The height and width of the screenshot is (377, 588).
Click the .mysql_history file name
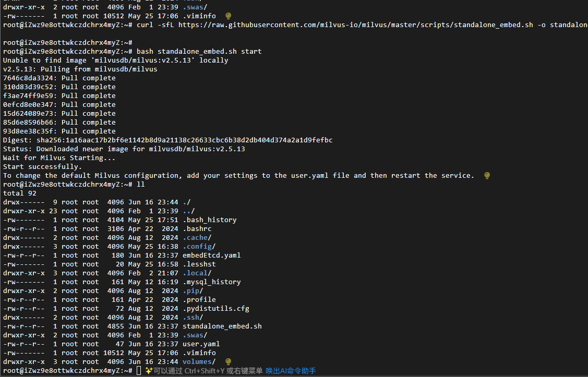[211, 282]
